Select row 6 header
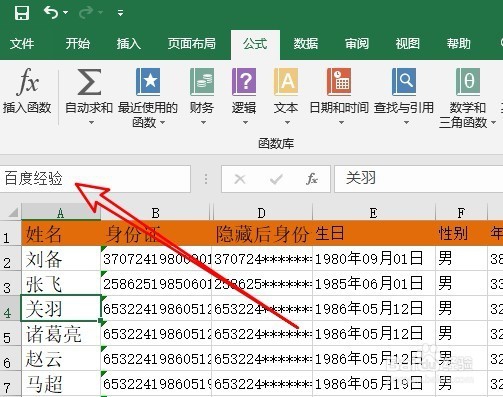The height and width of the screenshot is (397, 503). [11, 359]
